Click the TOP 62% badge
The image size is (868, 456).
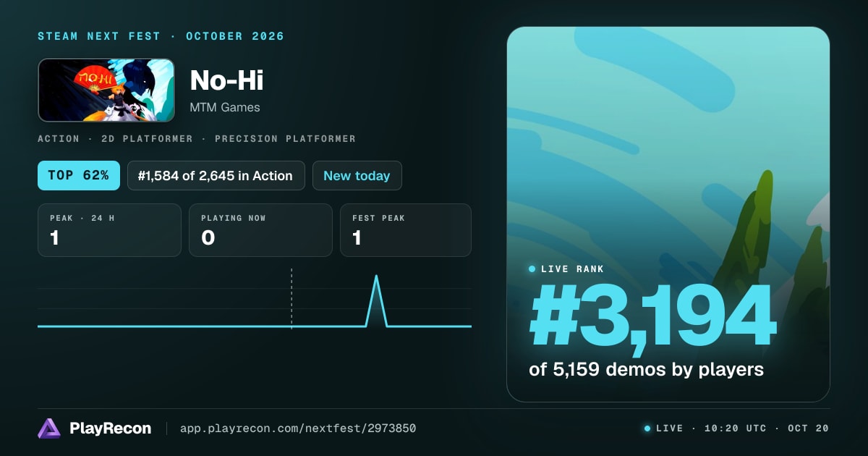[79, 176]
